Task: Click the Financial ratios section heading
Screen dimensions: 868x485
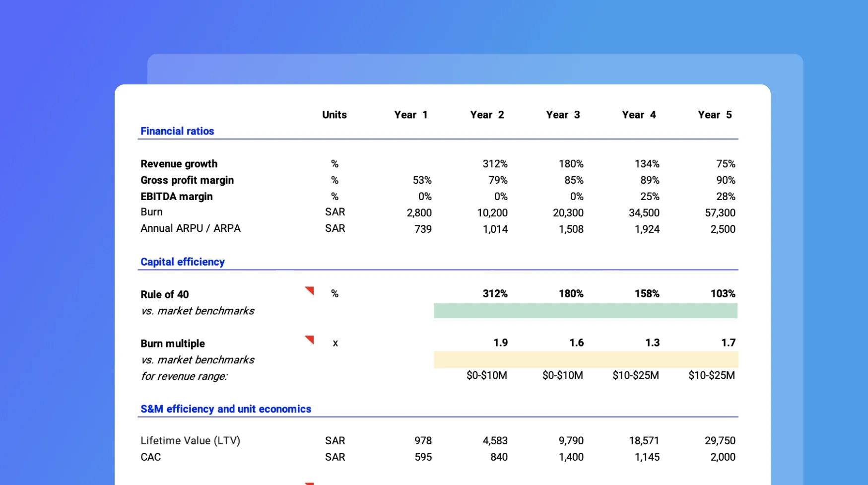Action: [177, 131]
